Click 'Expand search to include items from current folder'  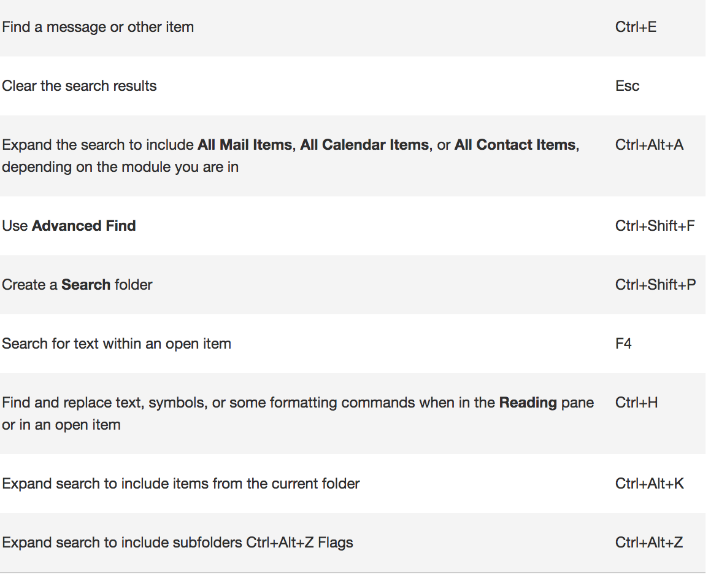click(x=180, y=484)
